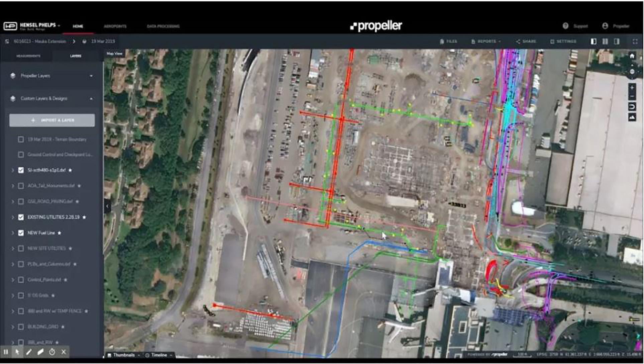Uncheck the EXISTING UTILITIES 2.28.19 layer
644x364 pixels.
(x=21, y=217)
